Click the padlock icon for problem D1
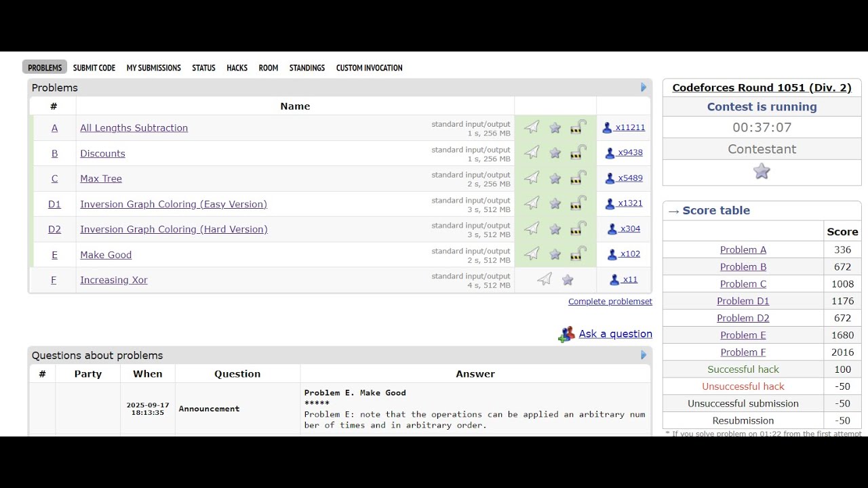 coord(578,203)
